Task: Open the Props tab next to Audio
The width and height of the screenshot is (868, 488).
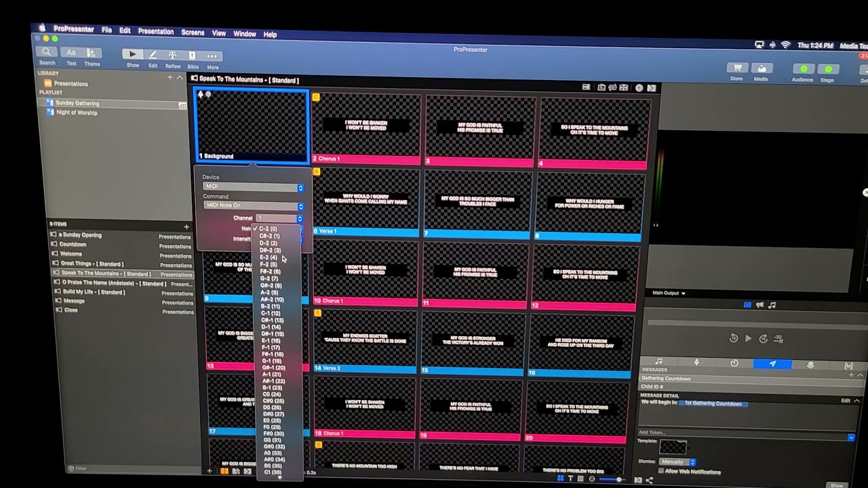Action: (x=696, y=363)
